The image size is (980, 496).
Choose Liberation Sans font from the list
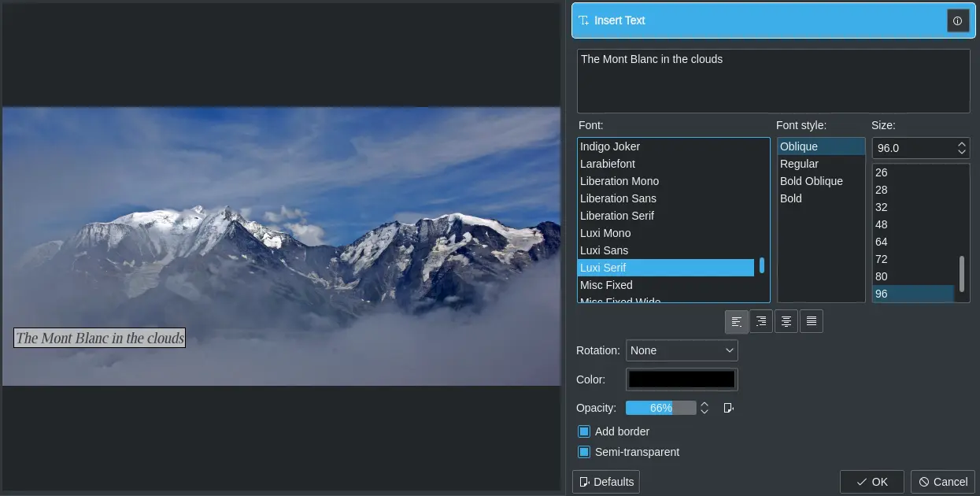coord(618,198)
